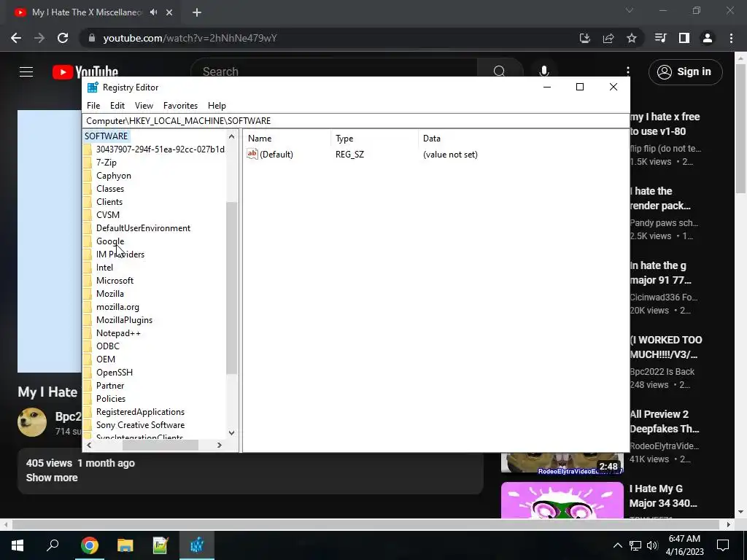
Task: Select the DefaultUserEnvironment key
Action: coord(143,228)
